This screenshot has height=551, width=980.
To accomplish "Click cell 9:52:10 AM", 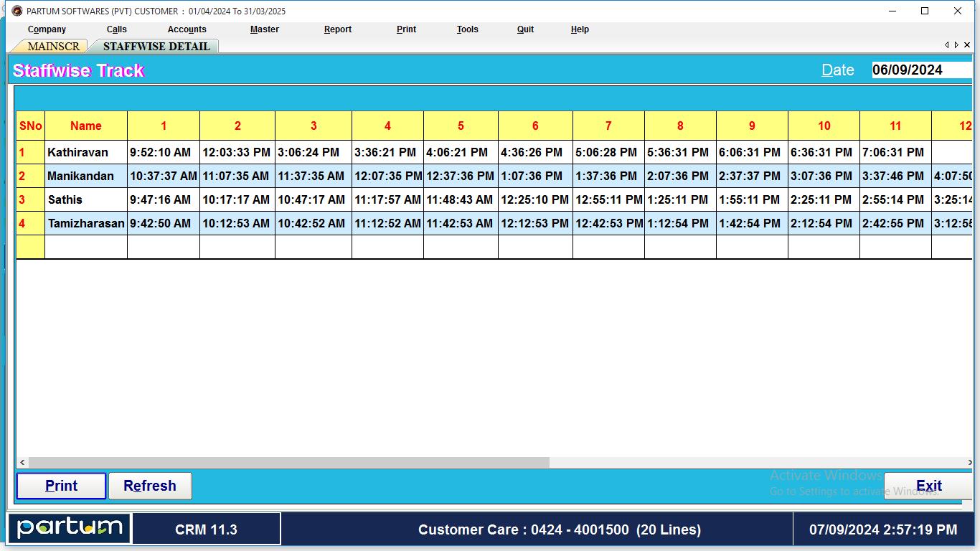I will (x=164, y=152).
